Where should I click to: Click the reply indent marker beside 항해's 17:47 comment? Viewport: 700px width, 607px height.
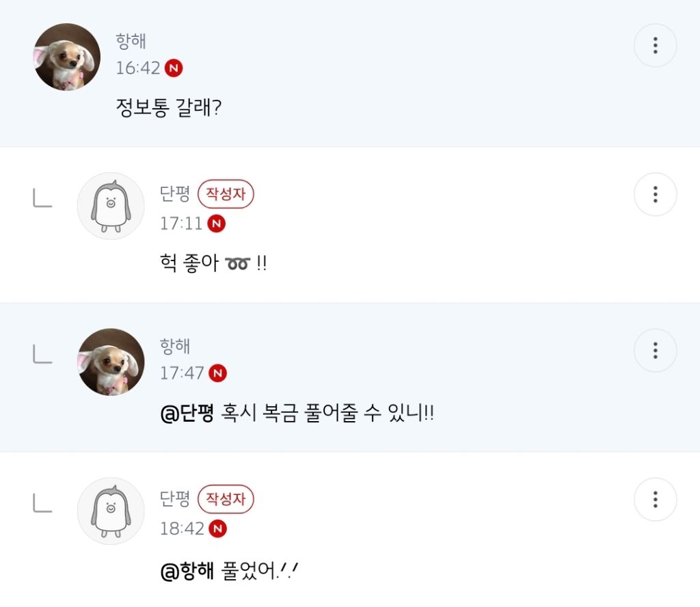[x=42, y=354]
